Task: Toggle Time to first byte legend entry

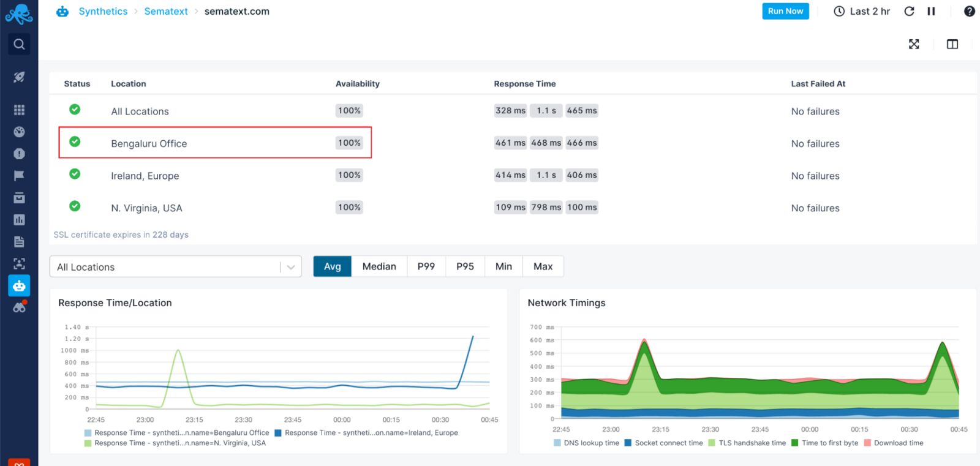Action: [824, 443]
